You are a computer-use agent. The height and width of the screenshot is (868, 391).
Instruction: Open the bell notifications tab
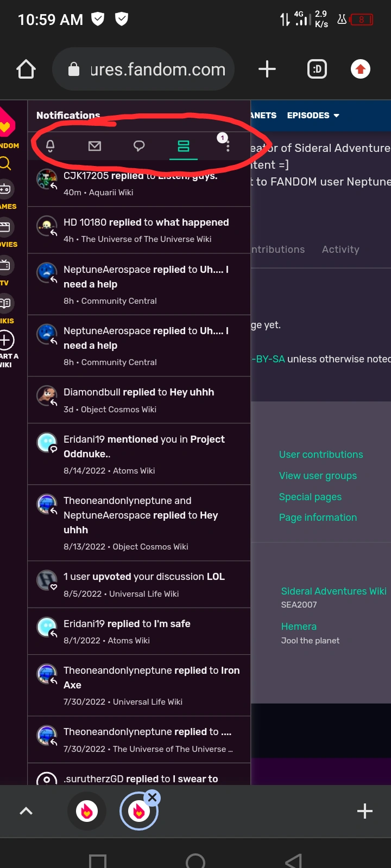51,146
